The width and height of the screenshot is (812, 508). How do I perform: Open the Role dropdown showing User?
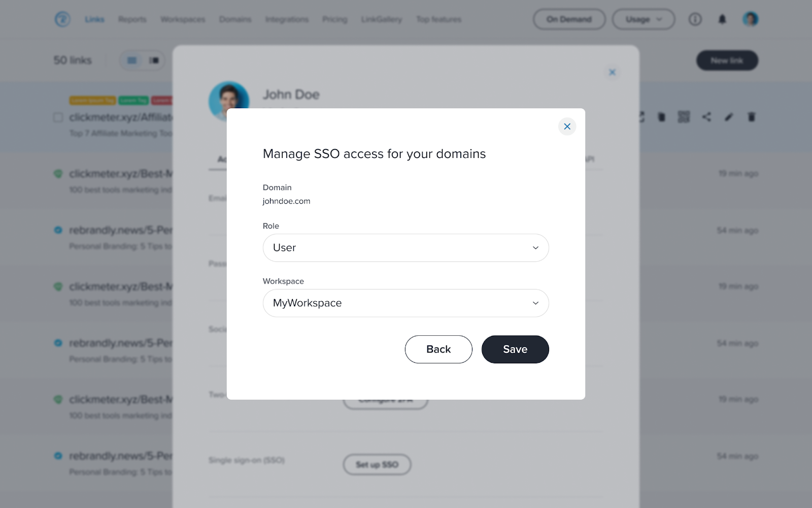[405, 248]
